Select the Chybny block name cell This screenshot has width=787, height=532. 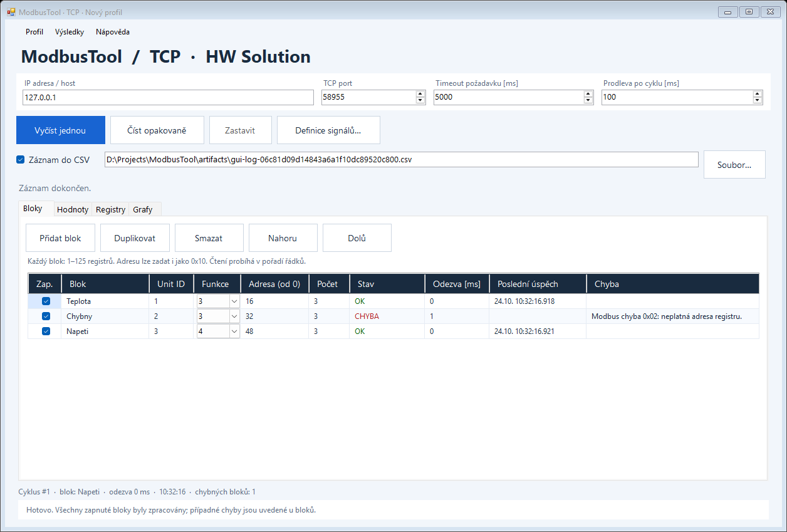tap(105, 316)
